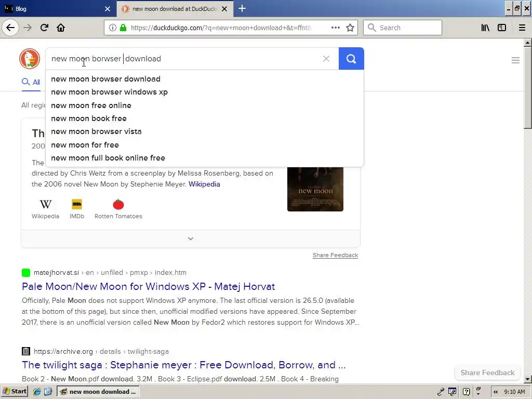Choose suggestion new moon free online

coord(205,105)
